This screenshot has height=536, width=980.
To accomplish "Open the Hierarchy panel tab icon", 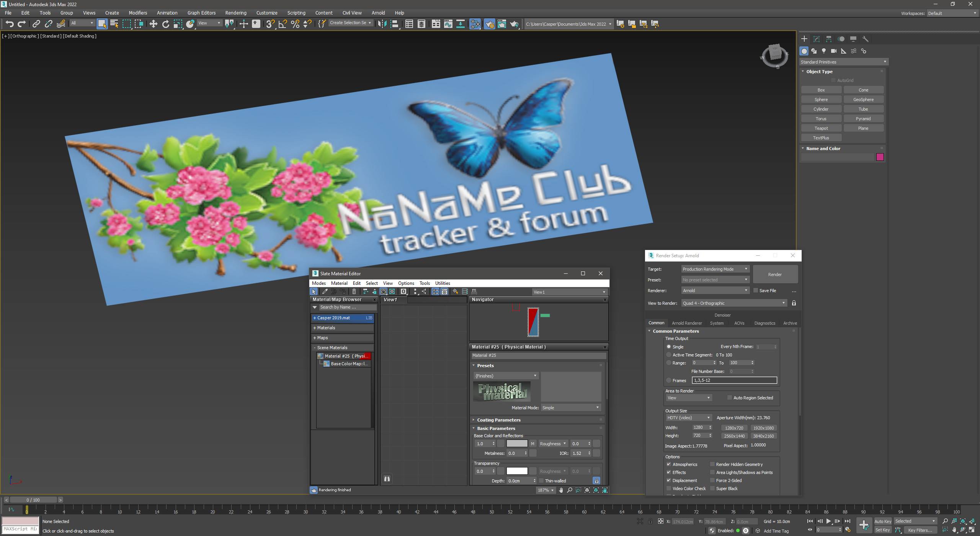I will click(x=829, y=39).
